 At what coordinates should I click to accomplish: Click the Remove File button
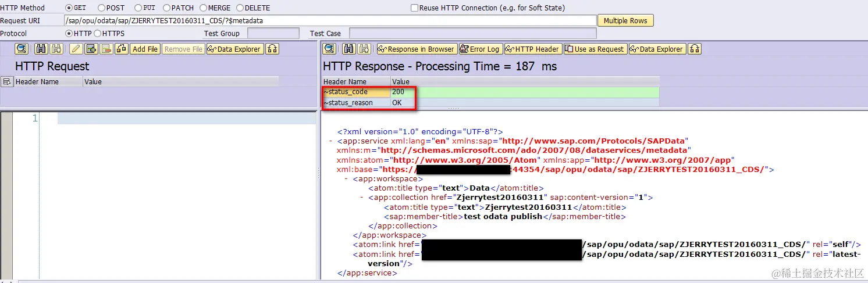tap(183, 49)
